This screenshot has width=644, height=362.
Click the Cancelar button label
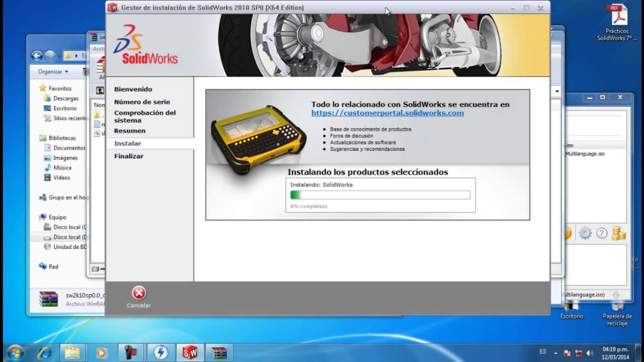click(139, 305)
